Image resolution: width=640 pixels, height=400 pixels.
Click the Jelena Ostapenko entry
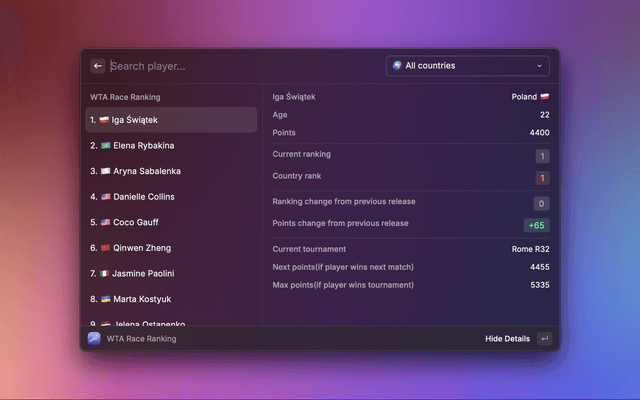pyautogui.click(x=171, y=322)
